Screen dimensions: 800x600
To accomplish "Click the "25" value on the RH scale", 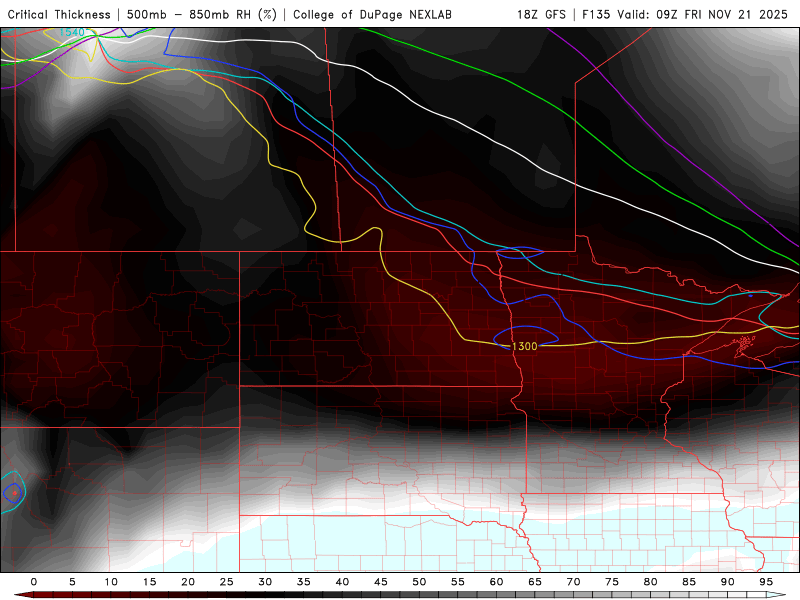I will coord(227,582).
